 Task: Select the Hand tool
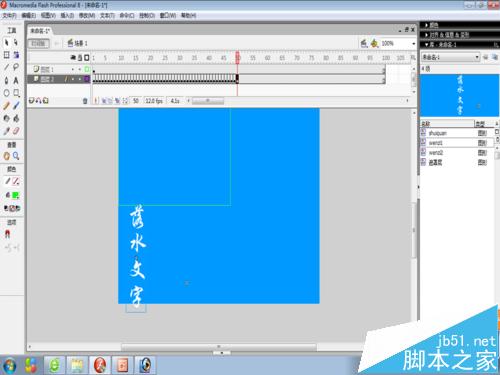point(6,156)
